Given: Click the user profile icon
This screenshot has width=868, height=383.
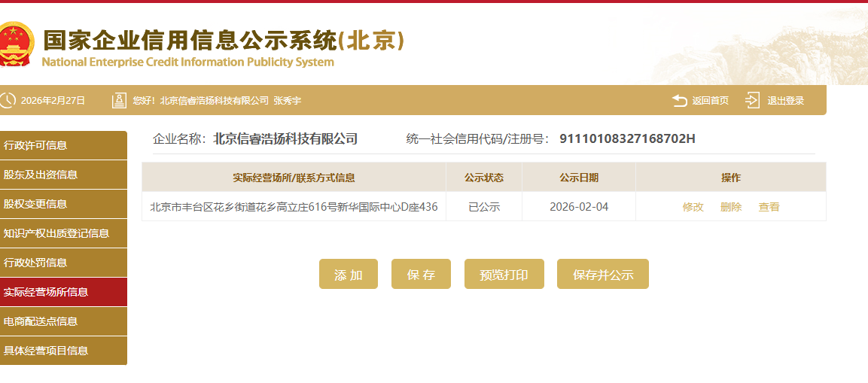Looking at the screenshot, I should (x=119, y=100).
